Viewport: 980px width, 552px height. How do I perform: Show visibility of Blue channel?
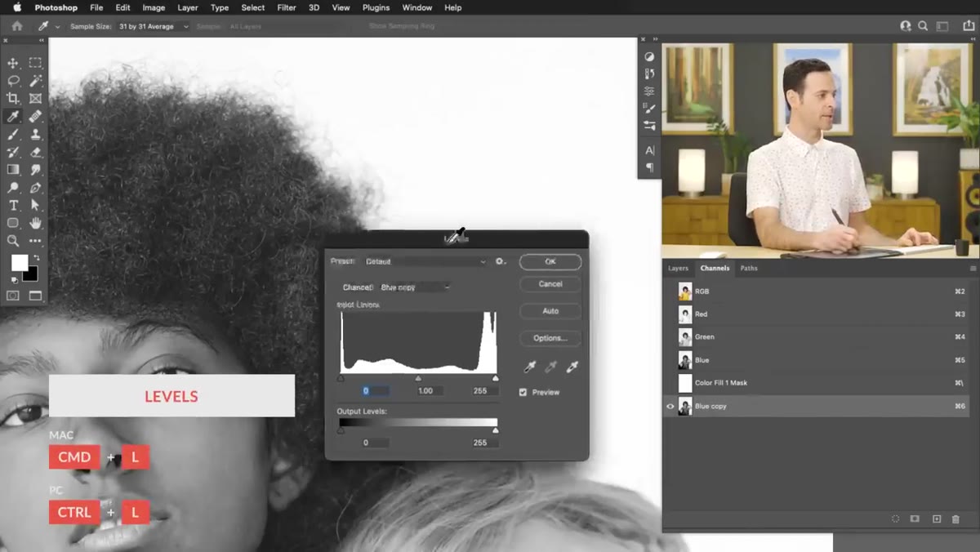point(670,360)
